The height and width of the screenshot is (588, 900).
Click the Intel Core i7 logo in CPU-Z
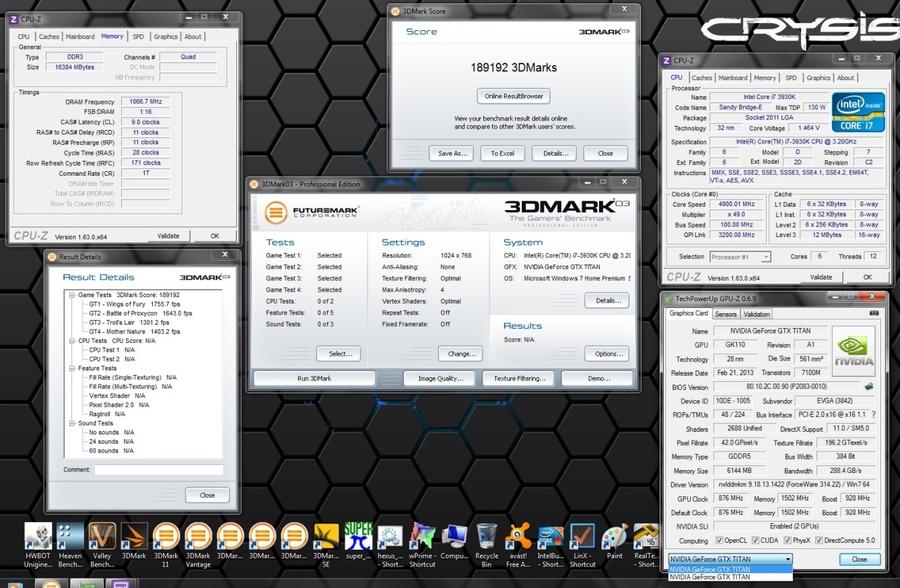click(858, 112)
